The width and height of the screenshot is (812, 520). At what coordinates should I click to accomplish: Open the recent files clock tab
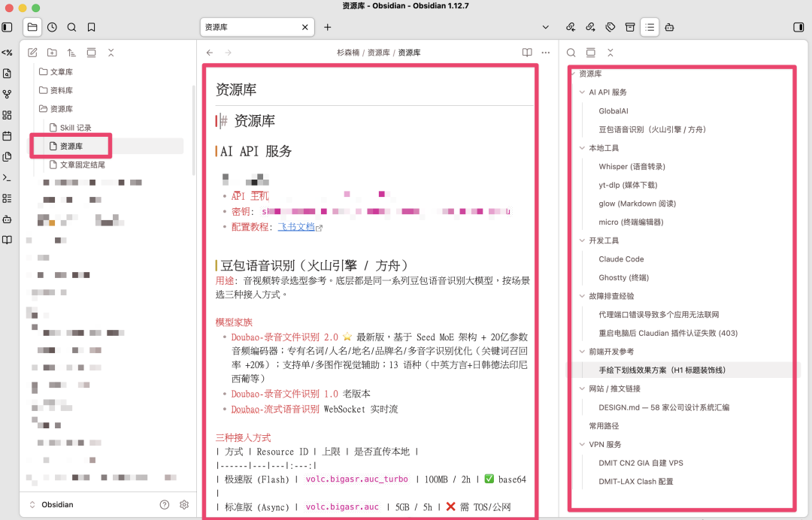click(x=52, y=27)
